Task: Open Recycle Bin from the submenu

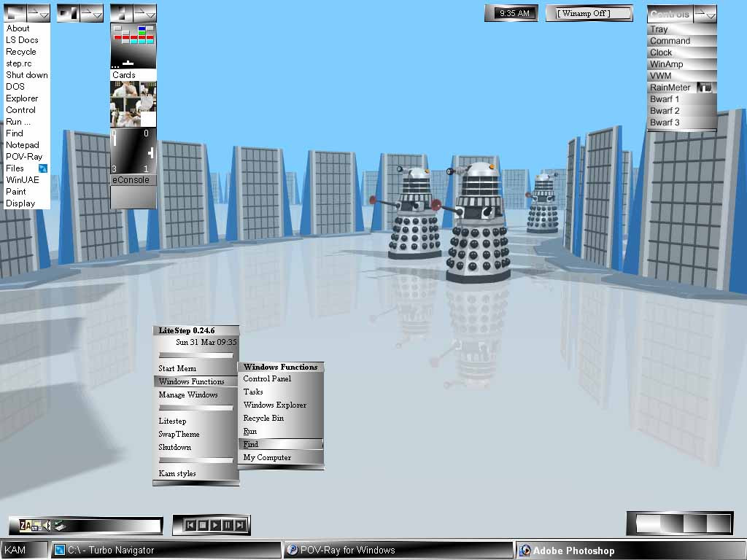Action: click(x=281, y=418)
